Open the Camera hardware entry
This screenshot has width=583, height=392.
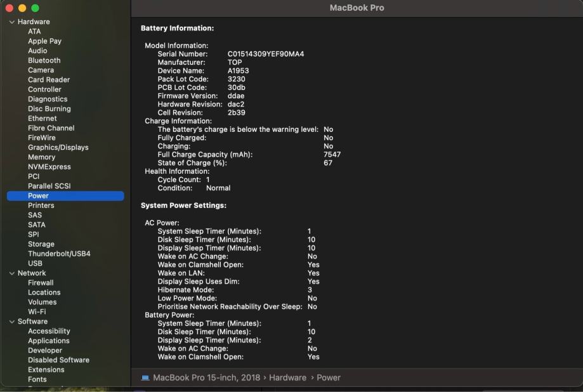(x=41, y=70)
